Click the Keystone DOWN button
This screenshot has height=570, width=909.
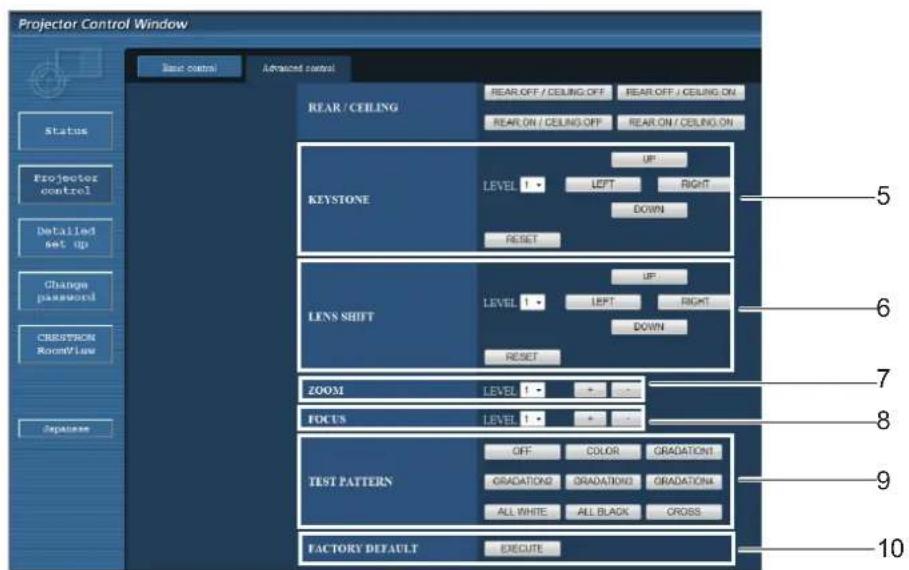pos(649,210)
